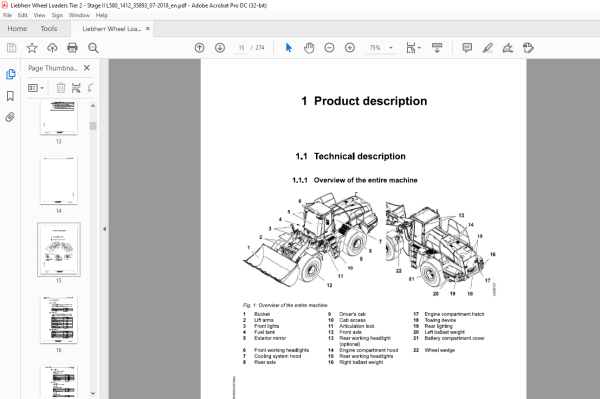Go to previous page with up arrow

(199, 48)
